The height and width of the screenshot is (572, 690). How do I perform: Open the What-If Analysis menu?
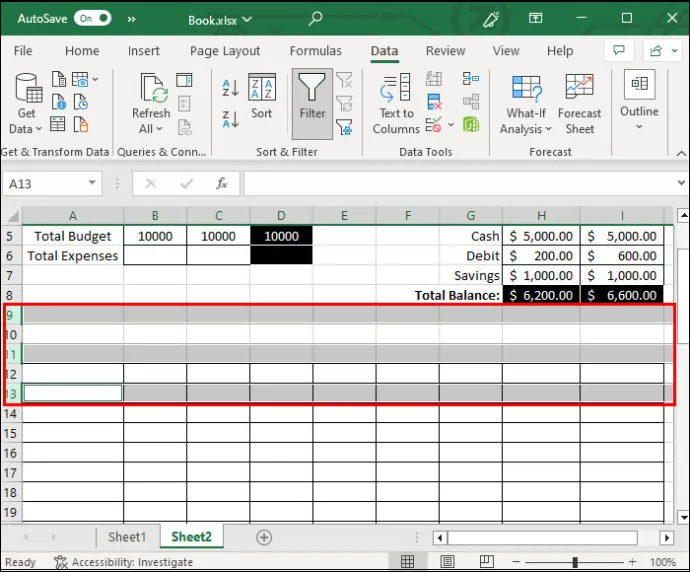(526, 104)
